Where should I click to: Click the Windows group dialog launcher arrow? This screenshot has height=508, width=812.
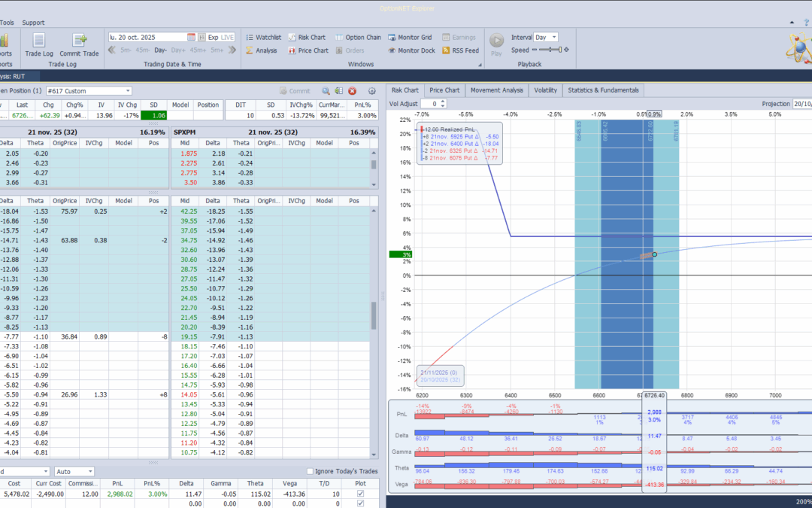pyautogui.click(x=480, y=65)
